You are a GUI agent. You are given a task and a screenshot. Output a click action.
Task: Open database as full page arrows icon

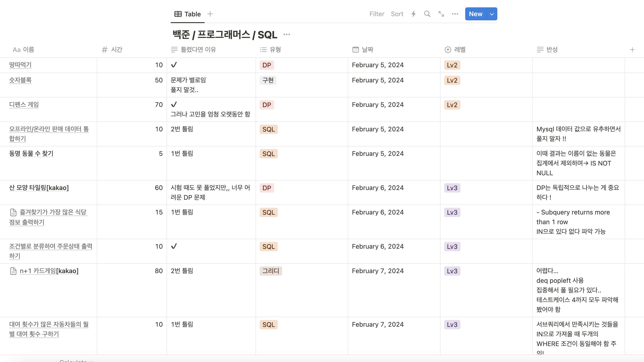tap(441, 14)
